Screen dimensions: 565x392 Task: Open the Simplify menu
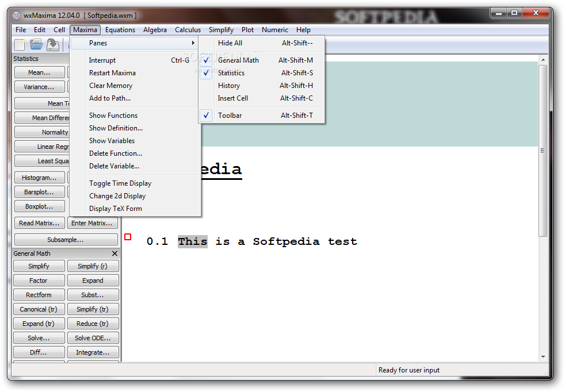coord(221,30)
